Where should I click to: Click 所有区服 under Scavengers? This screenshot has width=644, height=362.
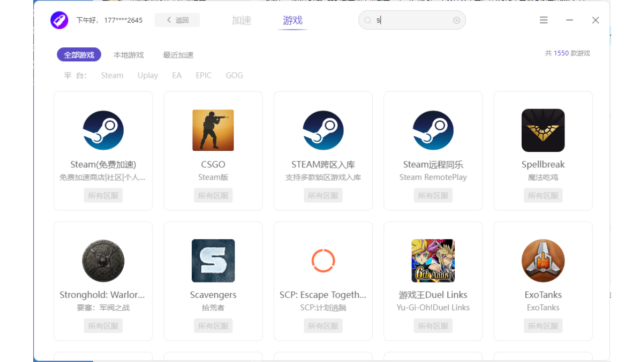click(213, 326)
